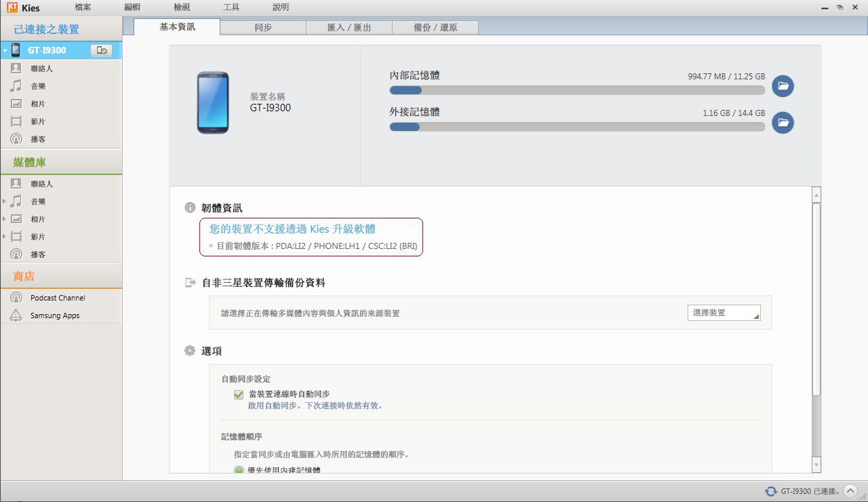Open the 工具 menu
Image resolution: width=868 pixels, height=502 pixels.
(231, 7)
